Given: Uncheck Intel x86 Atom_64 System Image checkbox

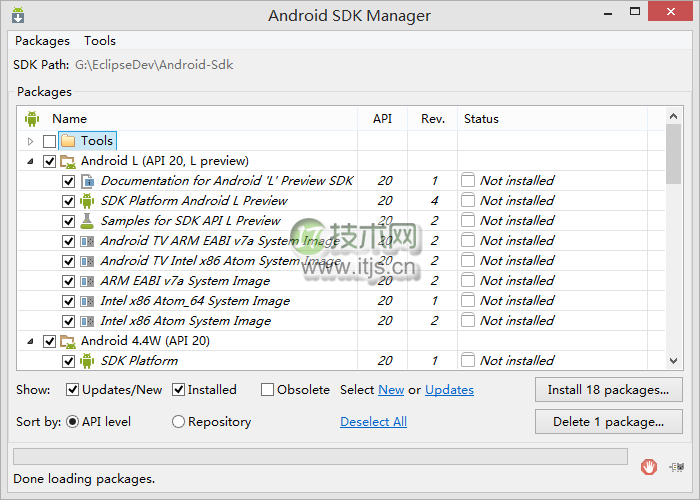Looking at the screenshot, I should click(68, 301).
